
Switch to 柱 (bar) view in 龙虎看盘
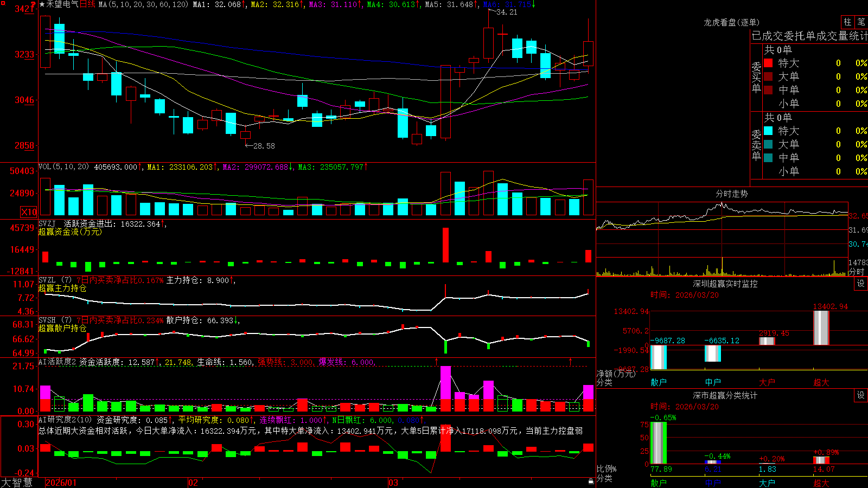point(847,22)
